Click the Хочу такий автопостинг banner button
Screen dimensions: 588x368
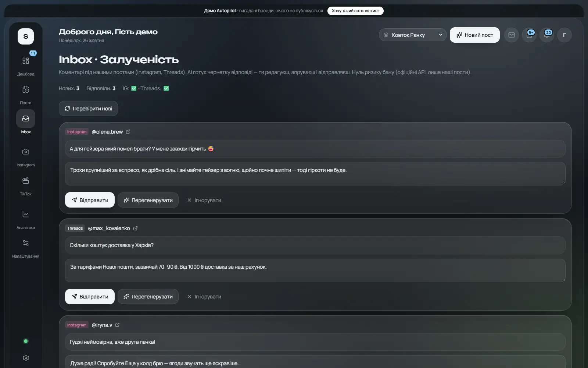(x=355, y=11)
